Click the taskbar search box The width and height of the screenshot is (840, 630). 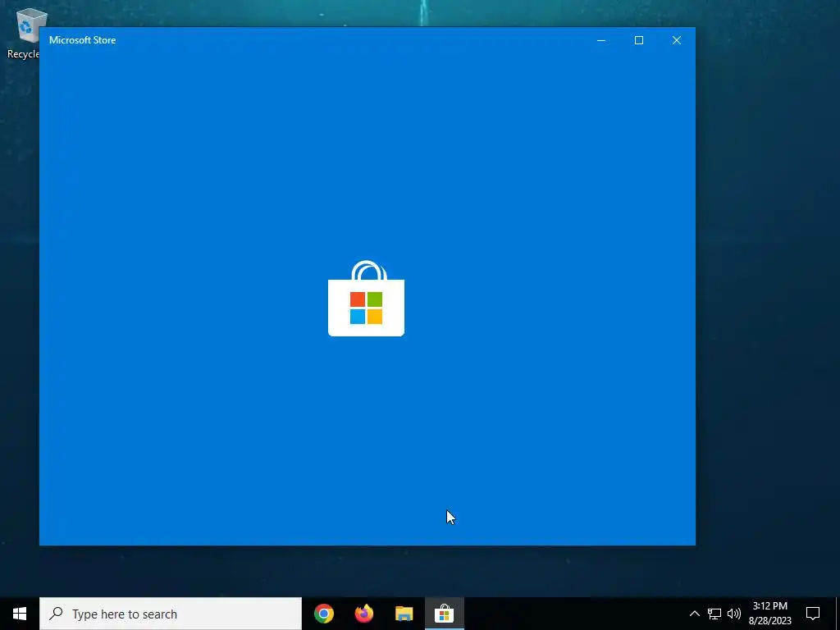point(171,614)
